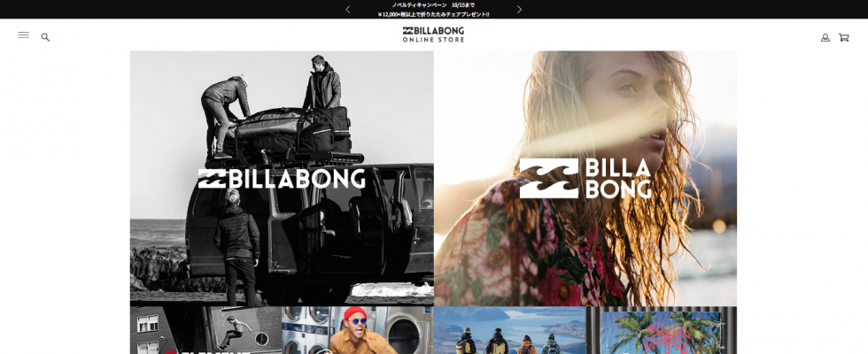Screen dimensions: 868x354
Task: Open the snowboarders lake view tile
Action: point(510,330)
